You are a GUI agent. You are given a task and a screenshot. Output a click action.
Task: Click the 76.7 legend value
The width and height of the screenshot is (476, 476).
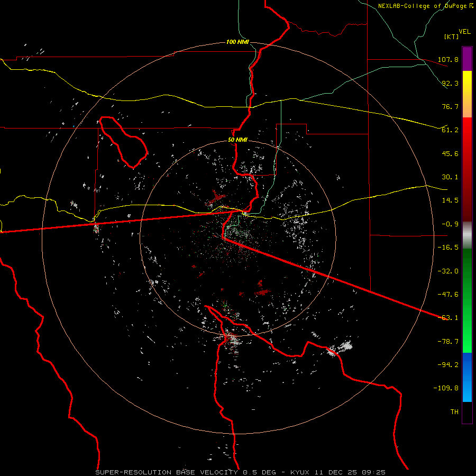(x=450, y=106)
